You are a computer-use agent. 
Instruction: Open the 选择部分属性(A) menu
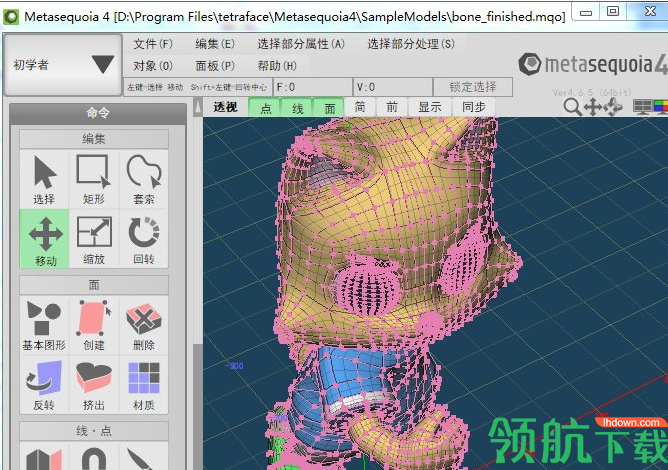pos(301,44)
